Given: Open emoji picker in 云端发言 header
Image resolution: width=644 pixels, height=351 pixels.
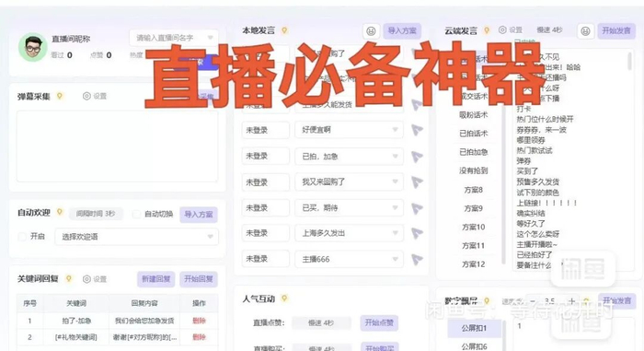Looking at the screenshot, I should [586, 30].
